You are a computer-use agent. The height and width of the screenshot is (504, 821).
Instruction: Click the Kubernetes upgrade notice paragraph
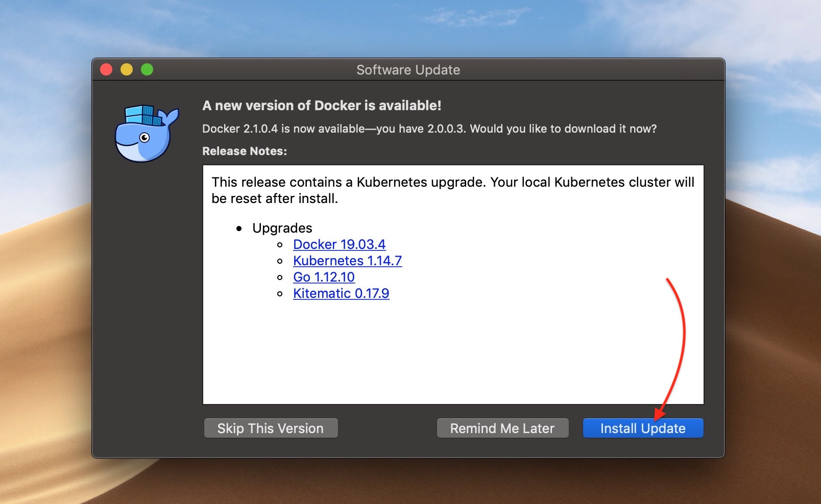(x=453, y=190)
